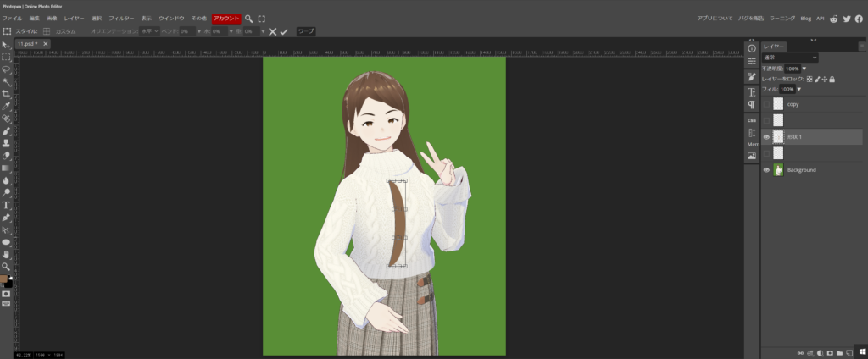Select the Hand tool
Viewport: 868px width, 359px height.
[x=6, y=254]
